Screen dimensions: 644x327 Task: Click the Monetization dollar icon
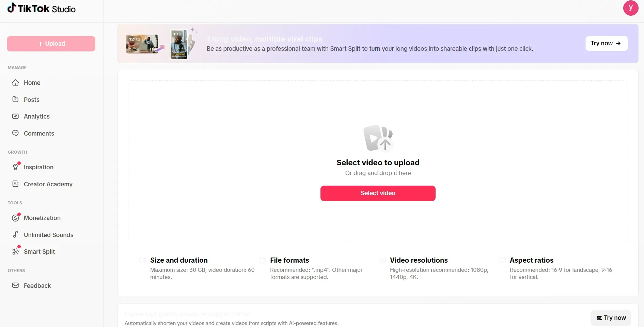point(15,218)
